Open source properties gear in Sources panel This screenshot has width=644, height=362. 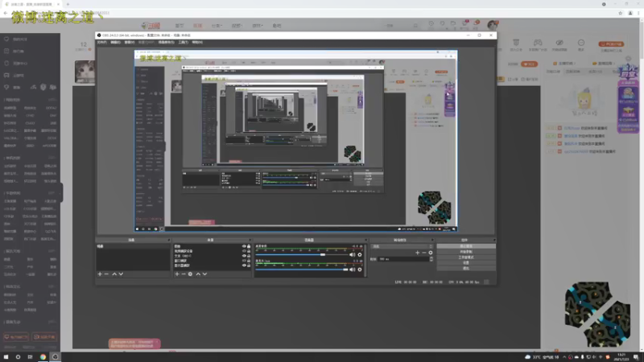pyautogui.click(x=190, y=274)
